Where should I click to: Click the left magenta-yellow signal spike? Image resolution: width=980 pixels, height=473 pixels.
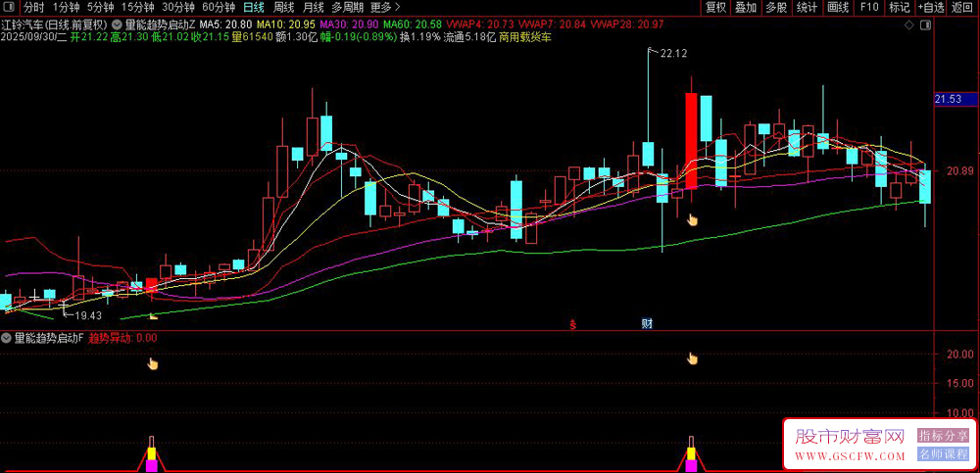pyautogui.click(x=152, y=455)
